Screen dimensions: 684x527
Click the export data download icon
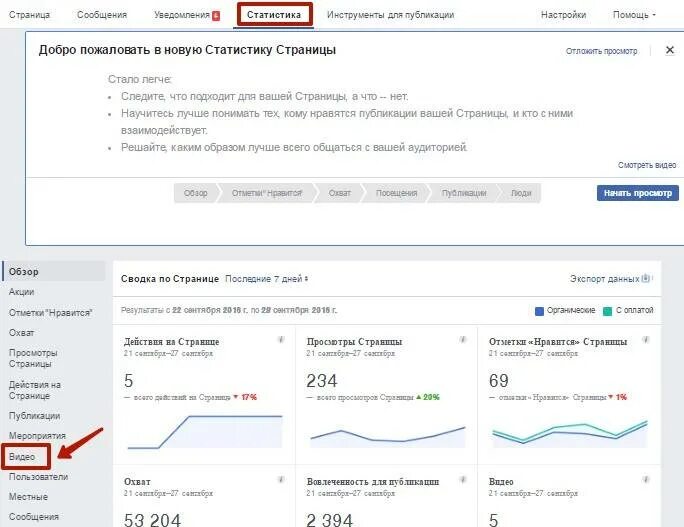point(646,278)
